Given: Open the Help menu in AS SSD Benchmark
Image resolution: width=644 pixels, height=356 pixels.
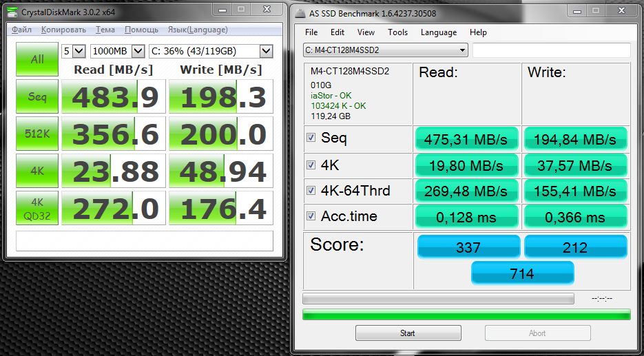Looking at the screenshot, I should [478, 32].
